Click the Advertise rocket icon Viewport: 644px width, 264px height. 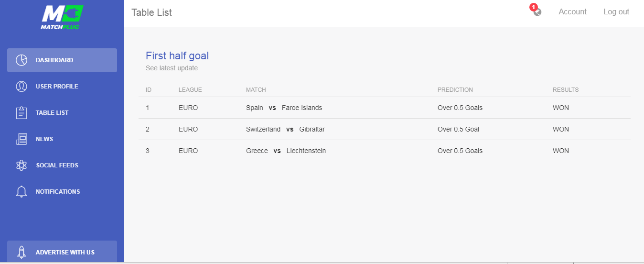[21, 252]
